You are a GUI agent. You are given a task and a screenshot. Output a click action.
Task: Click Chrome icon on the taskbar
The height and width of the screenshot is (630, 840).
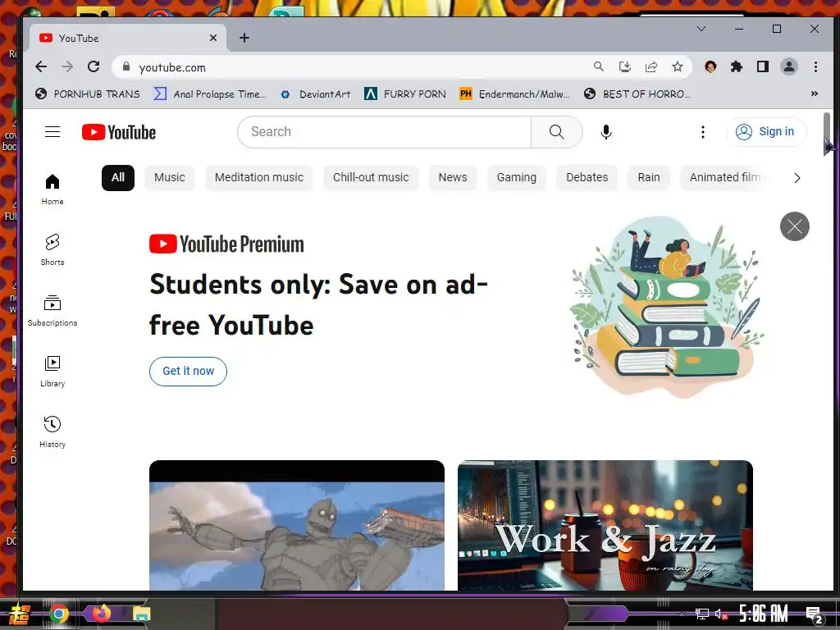pos(59,614)
